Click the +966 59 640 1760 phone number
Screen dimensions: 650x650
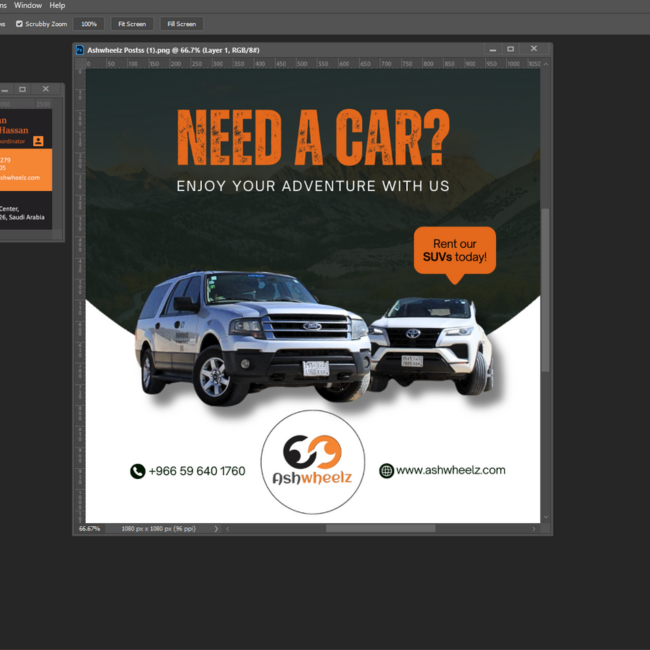[197, 471]
